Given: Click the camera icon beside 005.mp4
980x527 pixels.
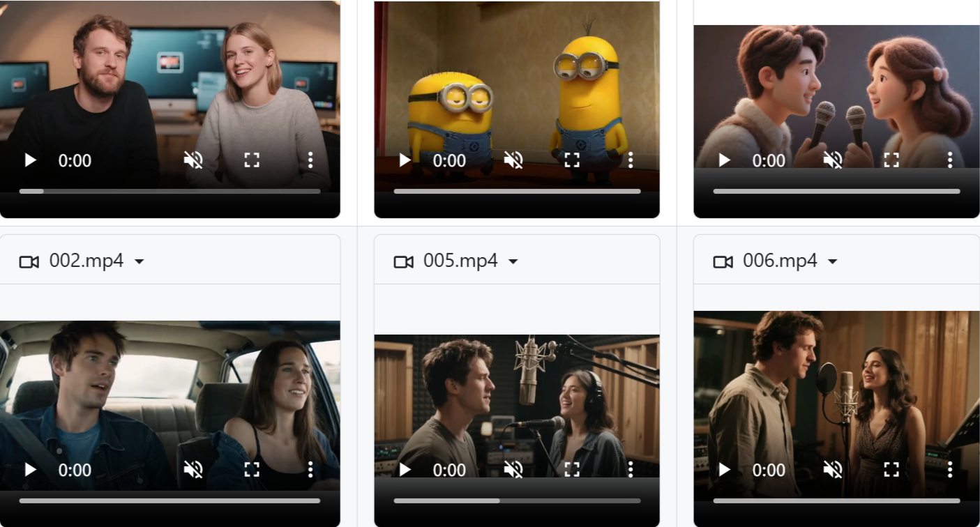Looking at the screenshot, I should 403,262.
